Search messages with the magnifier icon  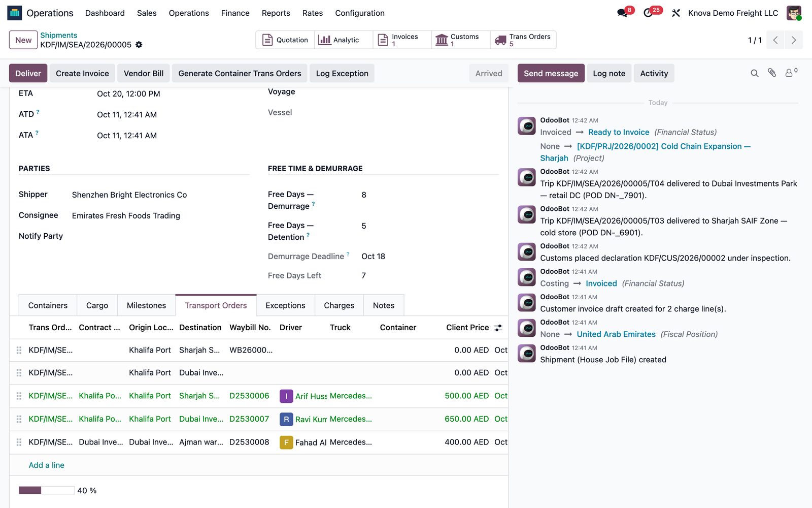tap(755, 73)
